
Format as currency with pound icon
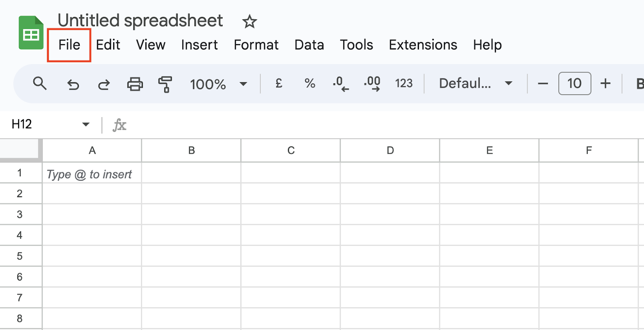tap(279, 84)
